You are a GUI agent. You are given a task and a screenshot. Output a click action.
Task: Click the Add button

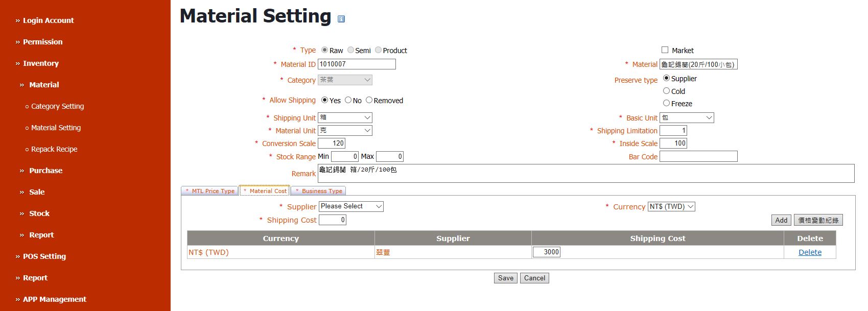click(781, 220)
